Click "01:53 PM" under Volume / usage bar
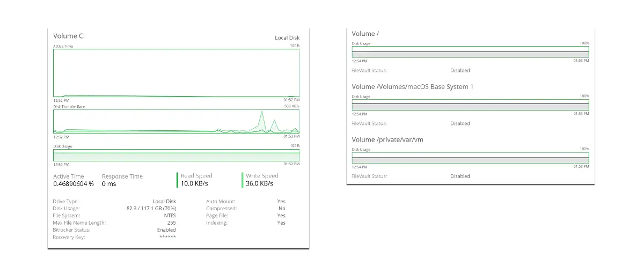The width and height of the screenshot is (644, 274). [x=581, y=61]
